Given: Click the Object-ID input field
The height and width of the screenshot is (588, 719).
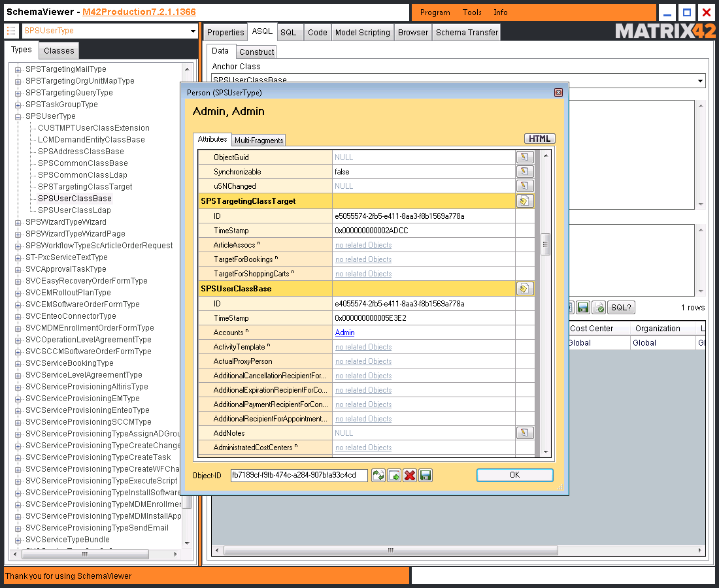Looking at the screenshot, I should pos(299,475).
